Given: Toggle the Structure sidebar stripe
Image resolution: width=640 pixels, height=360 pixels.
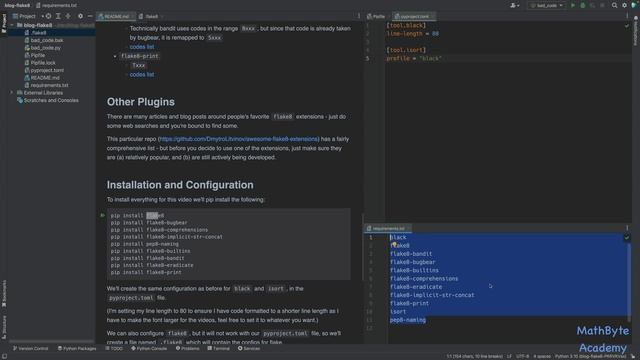Looking at the screenshot, I should (4, 327).
